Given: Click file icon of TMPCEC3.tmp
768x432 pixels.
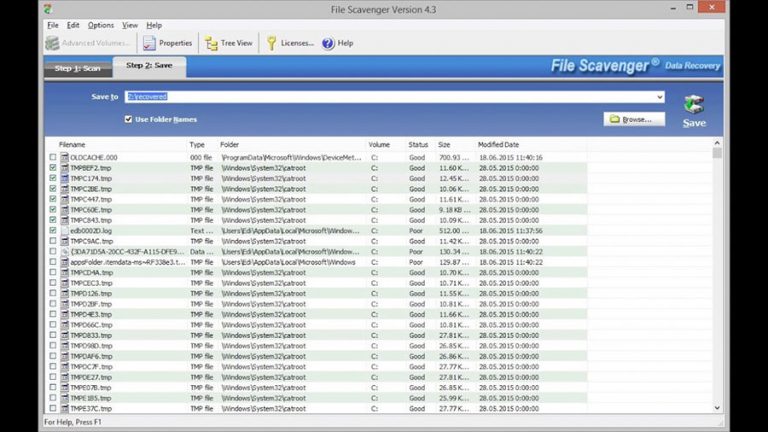Looking at the screenshot, I should (64, 283).
